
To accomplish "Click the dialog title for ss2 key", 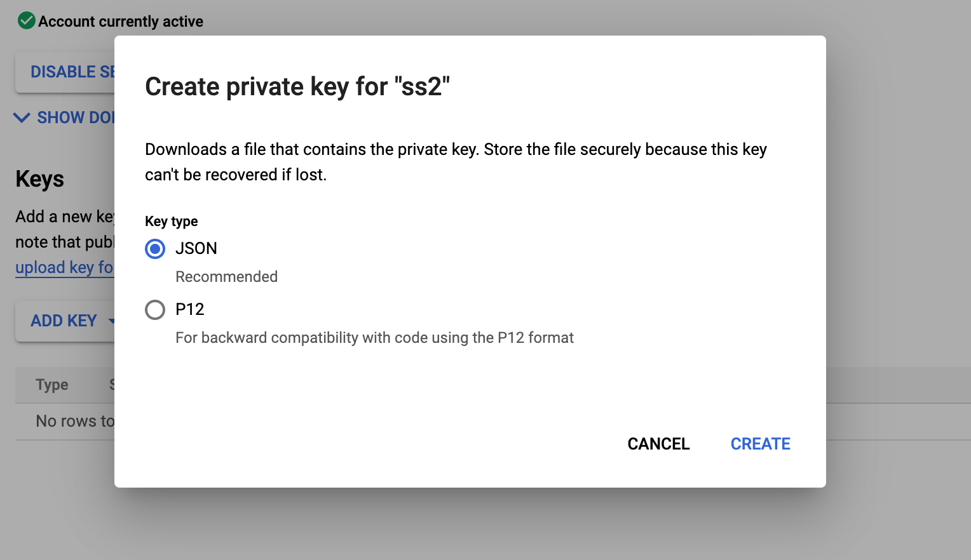I will [298, 87].
